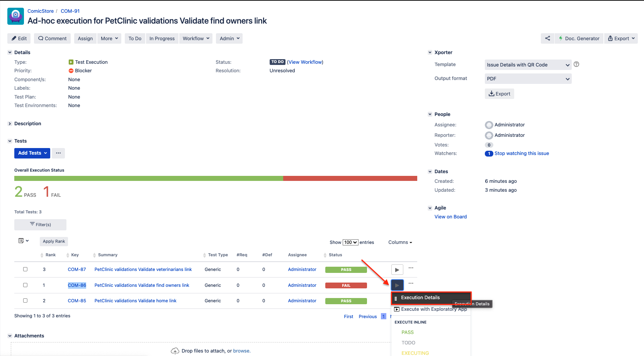
Task: Sort the table by Test Type column
Action: click(215, 255)
